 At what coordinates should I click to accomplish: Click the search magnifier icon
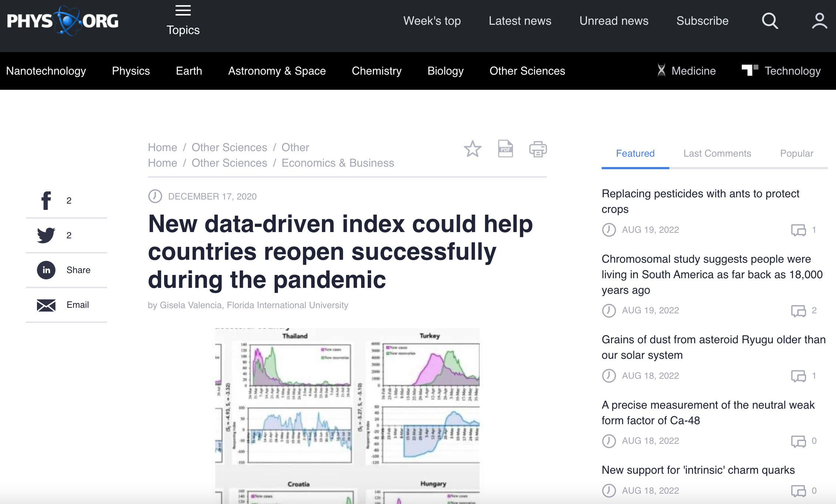(x=770, y=21)
